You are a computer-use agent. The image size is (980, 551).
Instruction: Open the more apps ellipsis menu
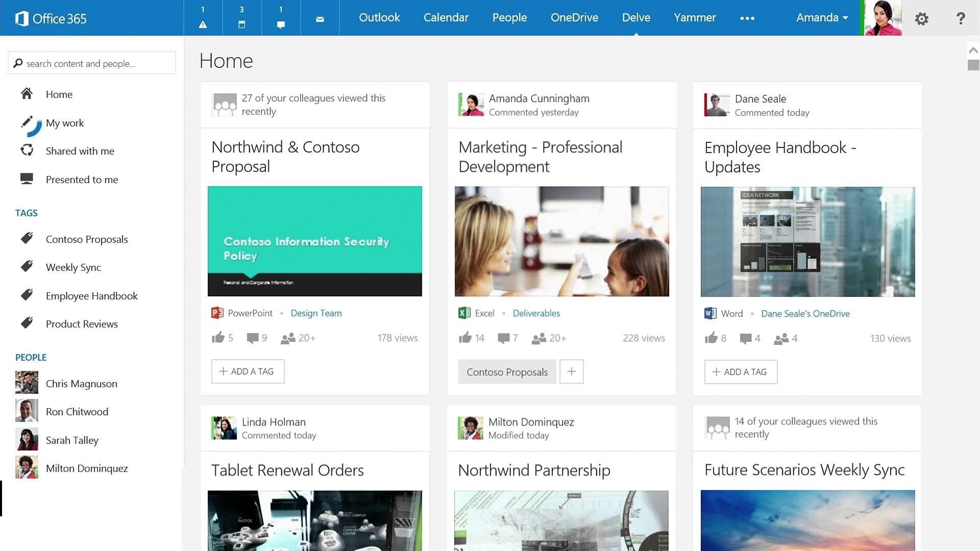pyautogui.click(x=747, y=18)
